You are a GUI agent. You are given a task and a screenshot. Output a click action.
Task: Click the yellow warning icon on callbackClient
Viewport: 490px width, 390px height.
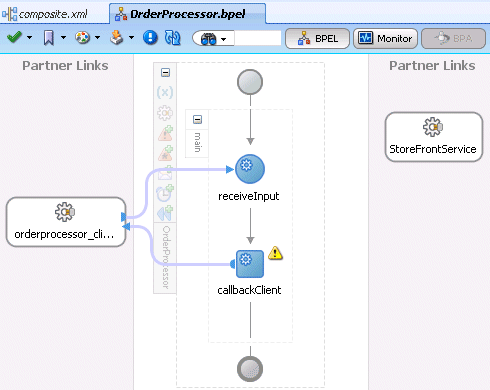(275, 253)
